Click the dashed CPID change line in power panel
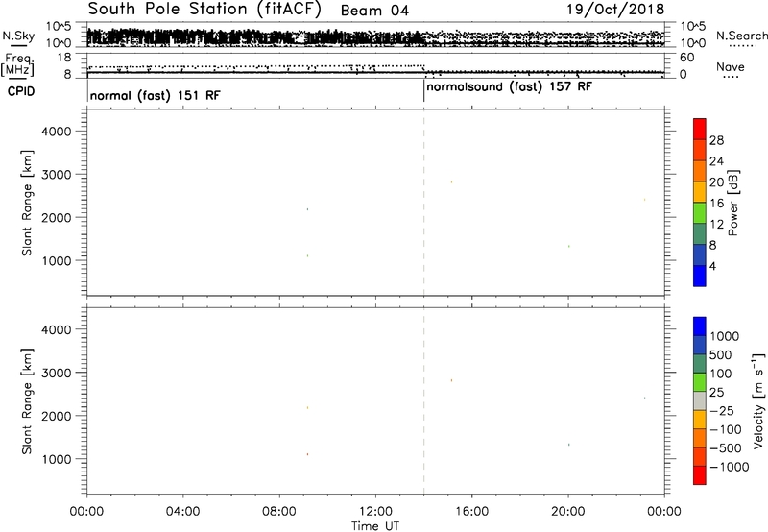Image resolution: width=768 pixels, height=532 pixels. 423,203
